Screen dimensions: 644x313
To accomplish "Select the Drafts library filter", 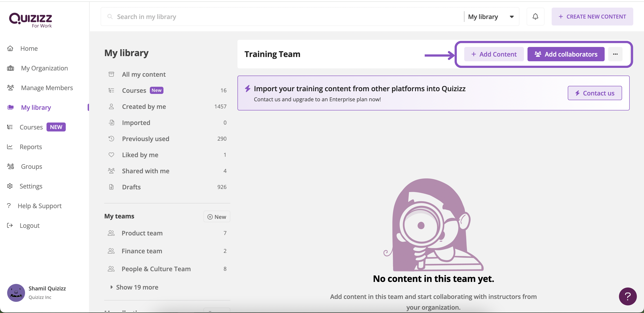I will click(x=131, y=187).
